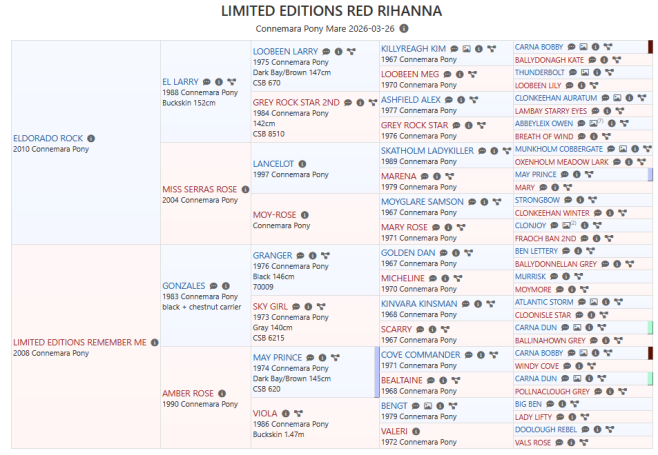Open the Ashfield Alex link
Screen dimensions: 658x455
410,100
